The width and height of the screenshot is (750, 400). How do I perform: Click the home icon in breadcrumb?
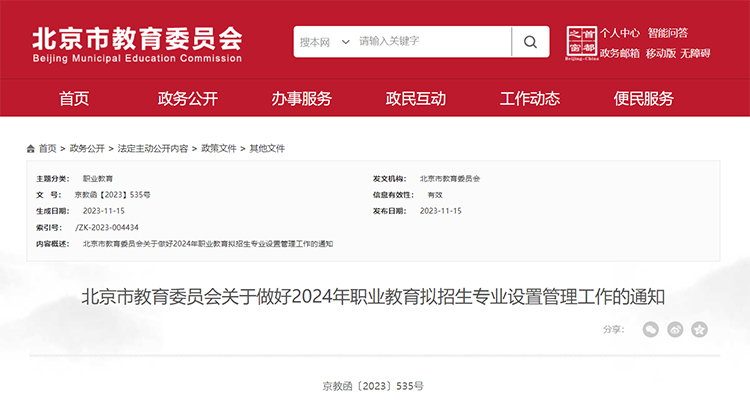click(x=31, y=149)
